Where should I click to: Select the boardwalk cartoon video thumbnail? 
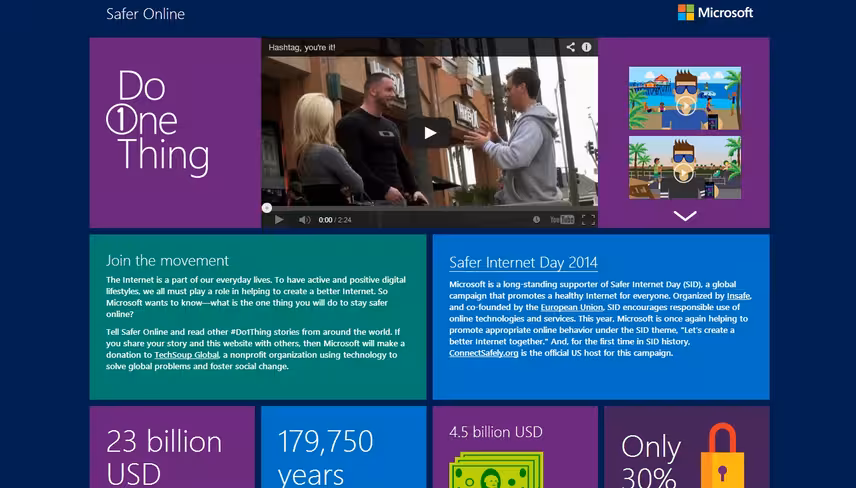[685, 168]
